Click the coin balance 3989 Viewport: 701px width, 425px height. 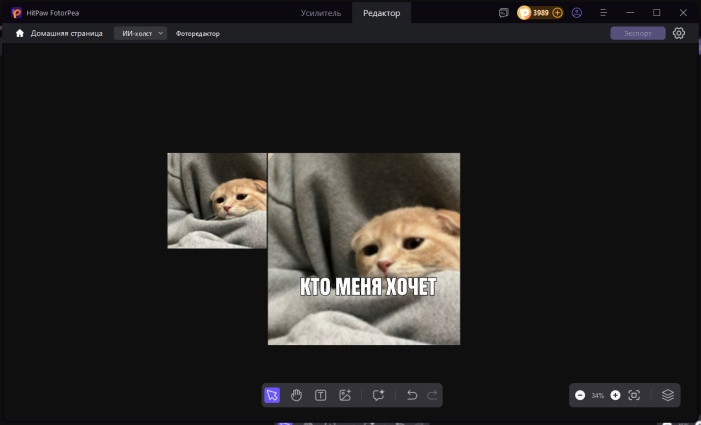coord(541,13)
